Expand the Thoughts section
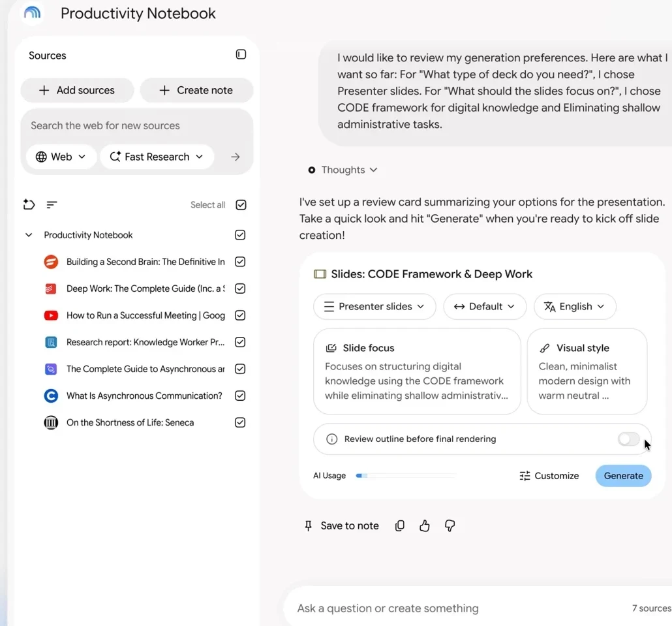This screenshot has height=626, width=672. click(343, 170)
